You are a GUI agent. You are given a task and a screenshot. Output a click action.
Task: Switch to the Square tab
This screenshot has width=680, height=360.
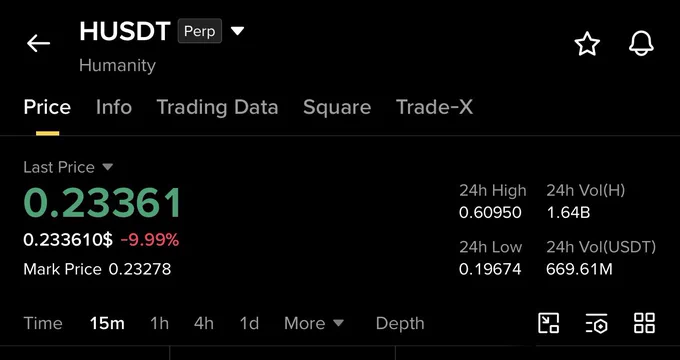tap(337, 107)
